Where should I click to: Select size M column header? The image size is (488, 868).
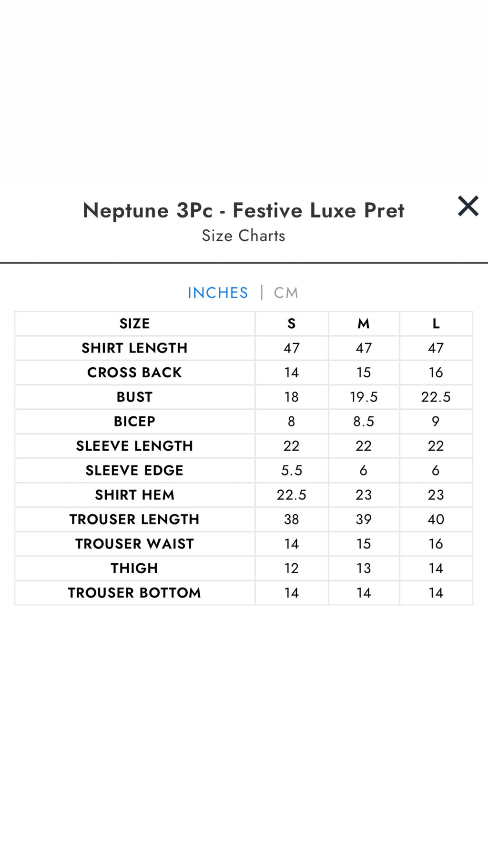(364, 323)
